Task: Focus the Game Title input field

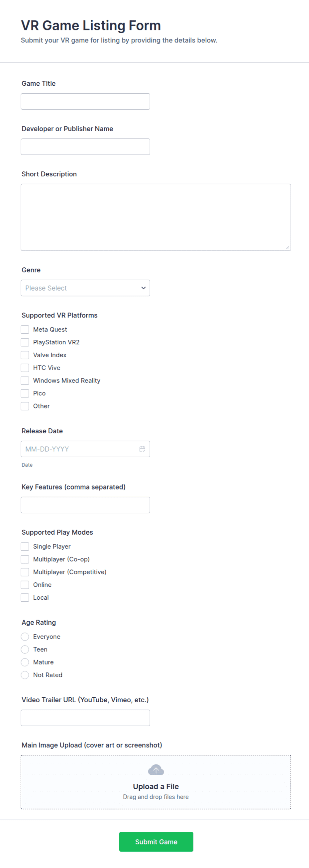Action: [x=85, y=101]
